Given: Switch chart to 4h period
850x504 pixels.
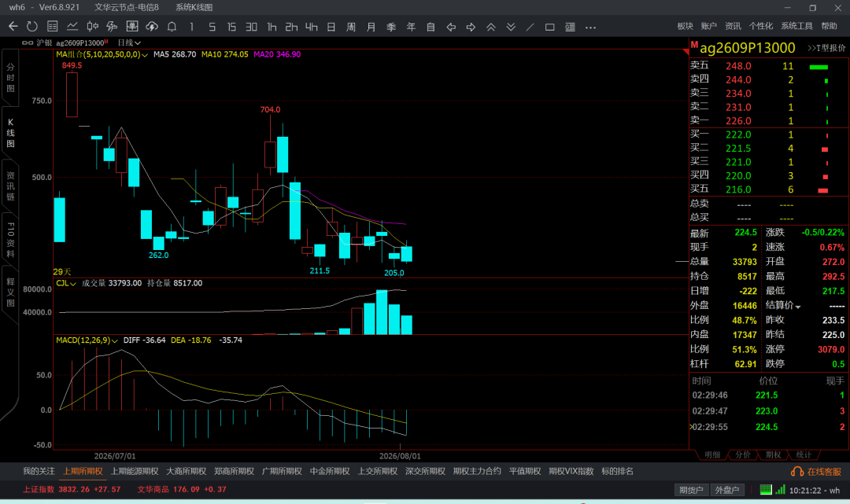Looking at the screenshot, I should (311, 27).
